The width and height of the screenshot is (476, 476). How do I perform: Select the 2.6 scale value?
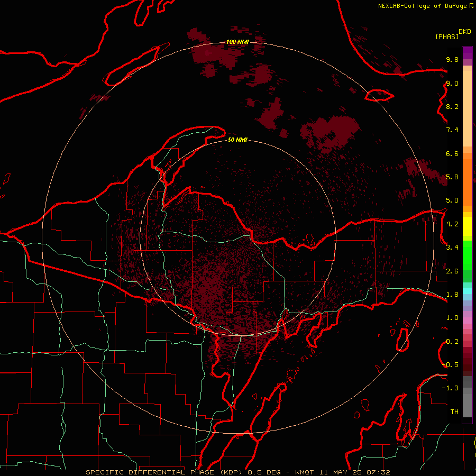coord(452,271)
